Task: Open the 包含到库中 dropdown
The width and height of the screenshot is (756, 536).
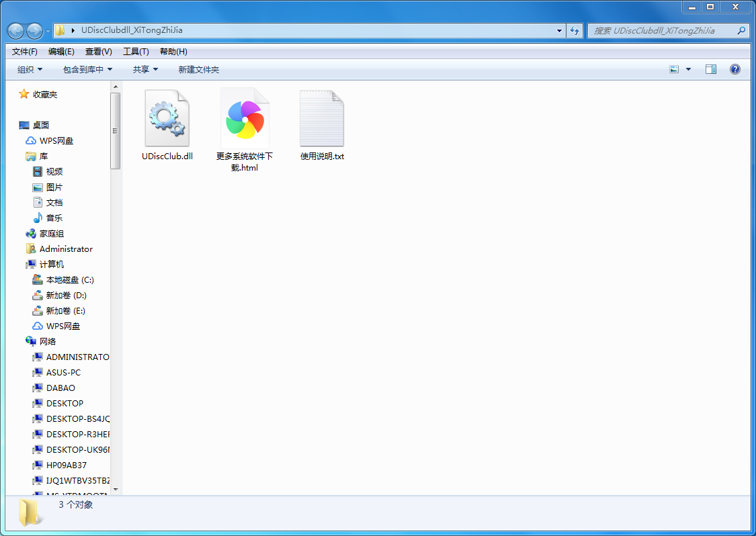Action: tap(88, 69)
